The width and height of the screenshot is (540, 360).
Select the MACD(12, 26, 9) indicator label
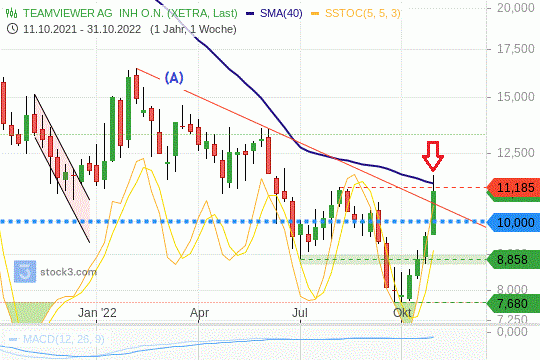tap(63, 339)
